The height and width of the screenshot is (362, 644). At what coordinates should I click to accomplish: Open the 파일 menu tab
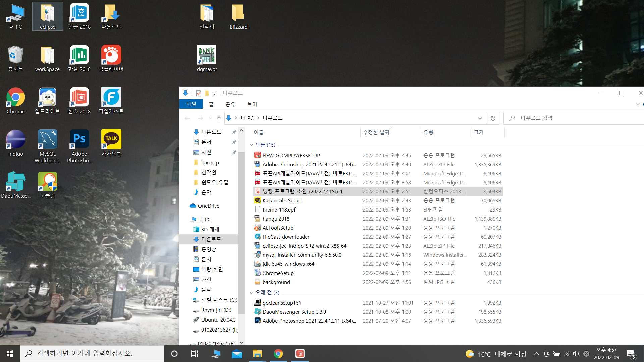pyautogui.click(x=191, y=104)
